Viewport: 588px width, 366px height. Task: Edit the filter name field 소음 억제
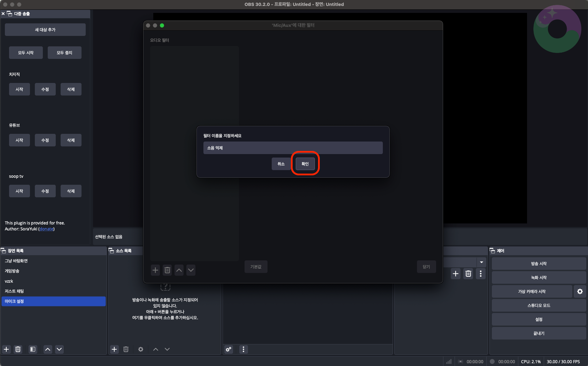point(293,148)
